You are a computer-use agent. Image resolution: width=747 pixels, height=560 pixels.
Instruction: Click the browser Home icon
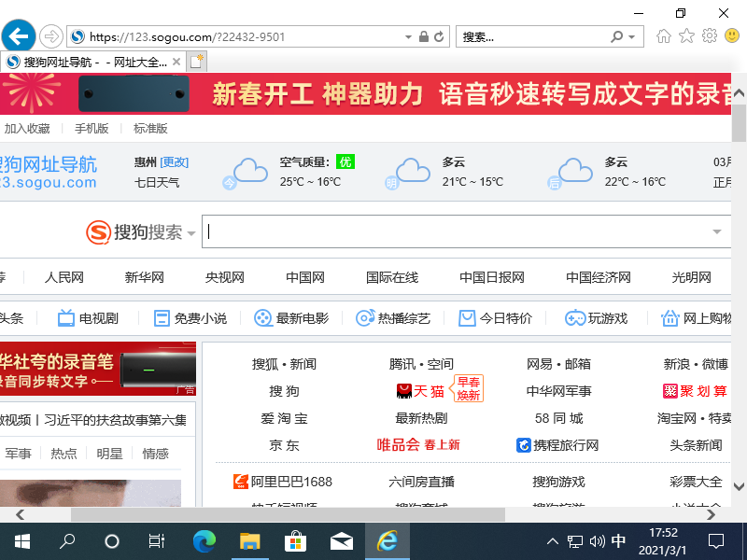coord(663,35)
